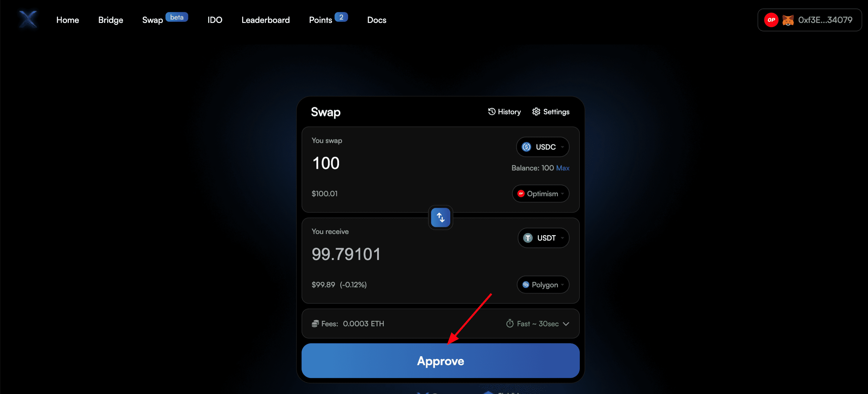Open swap History

[504, 112]
